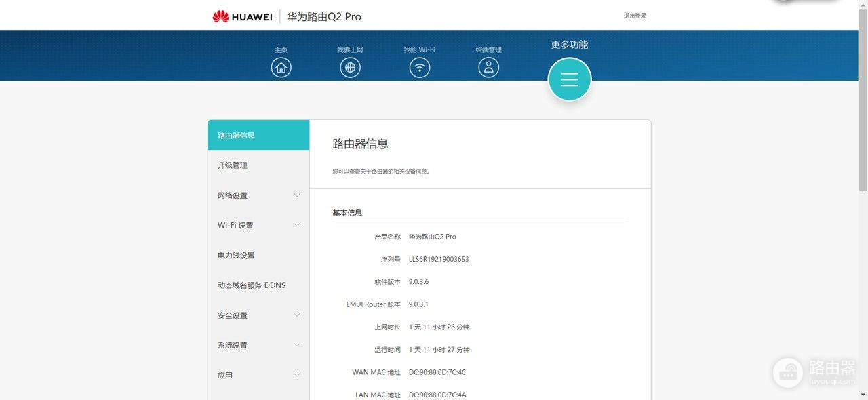Click the 更多功能 hamburger menu icon
This screenshot has width=868, height=400.
coord(570,79)
